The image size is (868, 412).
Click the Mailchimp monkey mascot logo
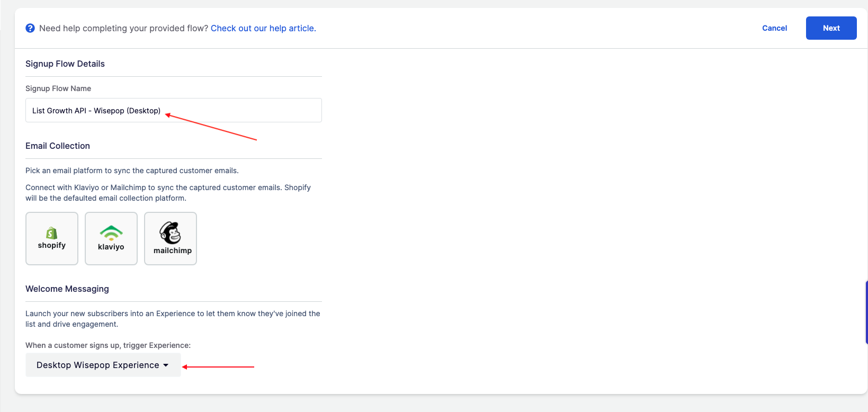pos(170,231)
